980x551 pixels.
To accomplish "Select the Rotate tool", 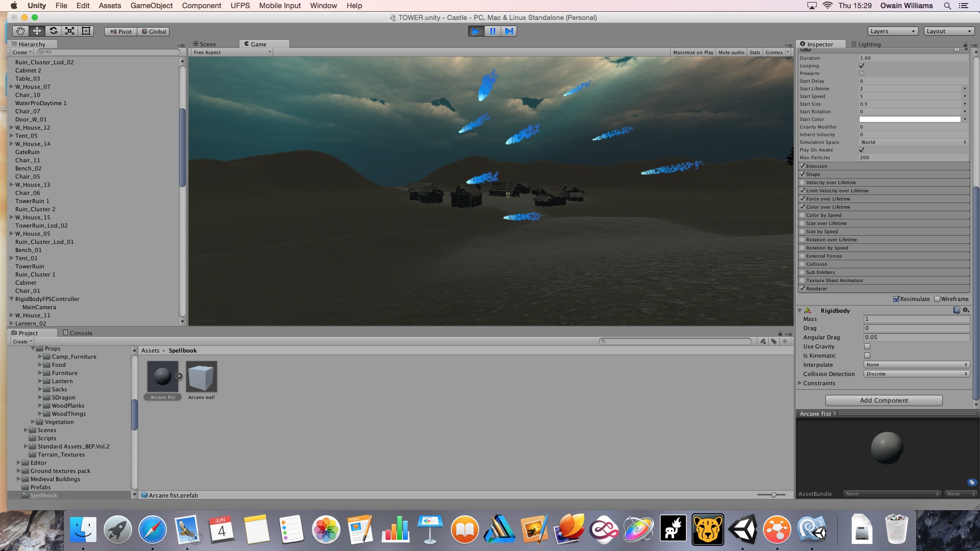I will click(x=54, y=31).
